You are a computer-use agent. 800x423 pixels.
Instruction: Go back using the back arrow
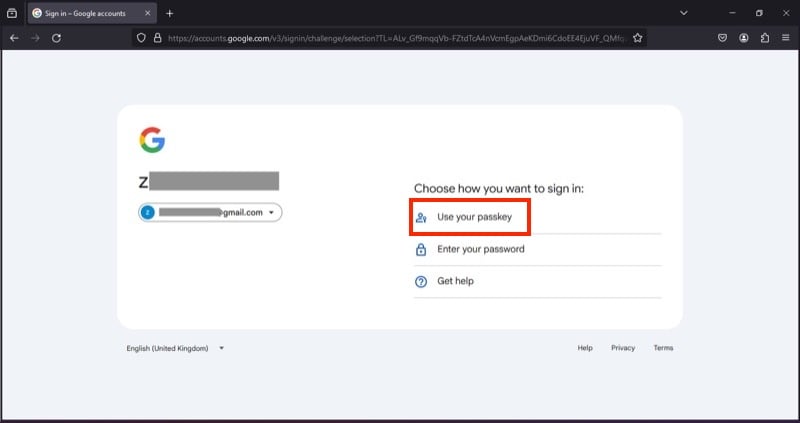[x=14, y=38]
